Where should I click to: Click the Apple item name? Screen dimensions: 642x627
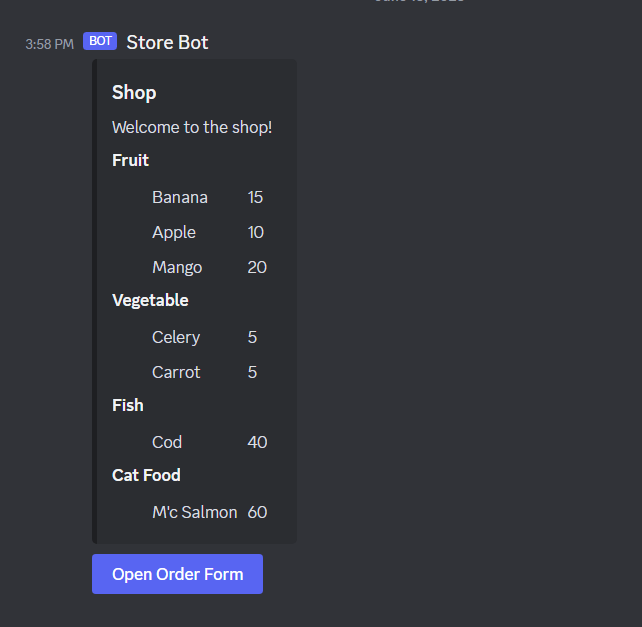pyautogui.click(x=174, y=232)
